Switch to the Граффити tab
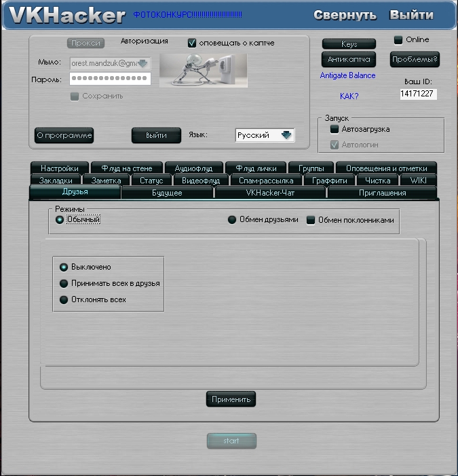 tap(329, 181)
